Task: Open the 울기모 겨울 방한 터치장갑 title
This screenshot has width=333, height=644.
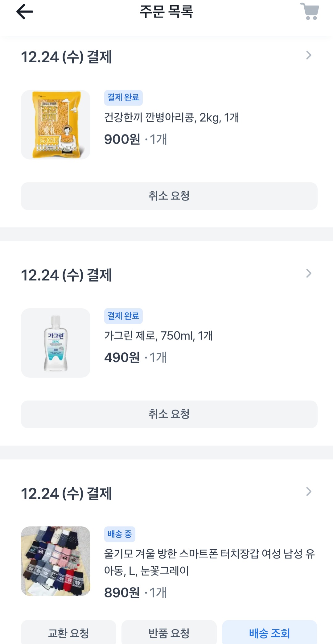Action: 209,562
